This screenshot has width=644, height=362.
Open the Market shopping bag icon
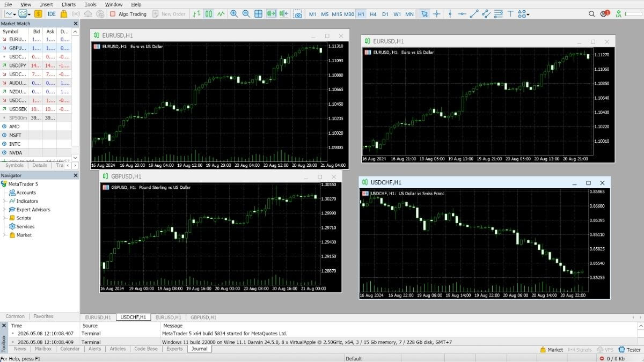coord(65,14)
